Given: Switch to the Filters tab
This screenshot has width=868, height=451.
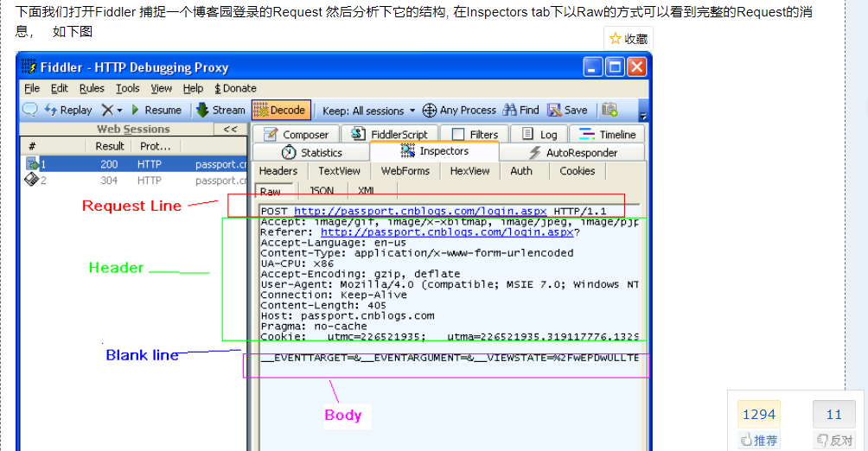Looking at the screenshot, I should tap(475, 135).
